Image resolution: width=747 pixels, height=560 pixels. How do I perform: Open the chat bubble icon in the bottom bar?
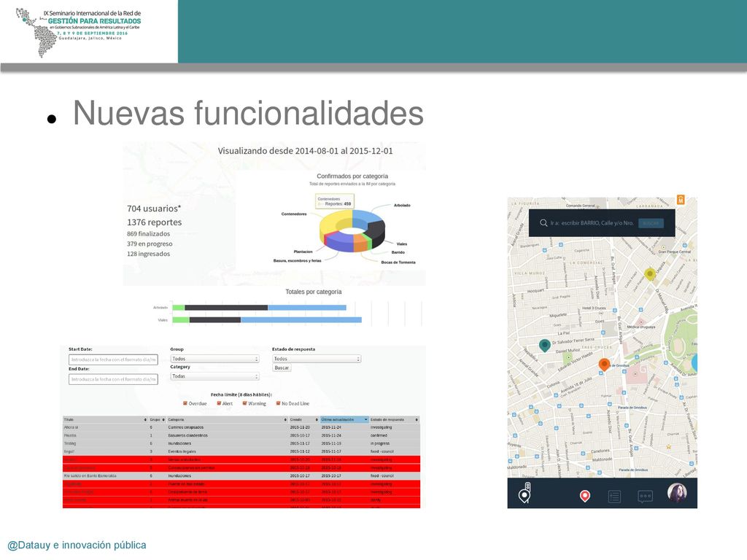pos(645,497)
